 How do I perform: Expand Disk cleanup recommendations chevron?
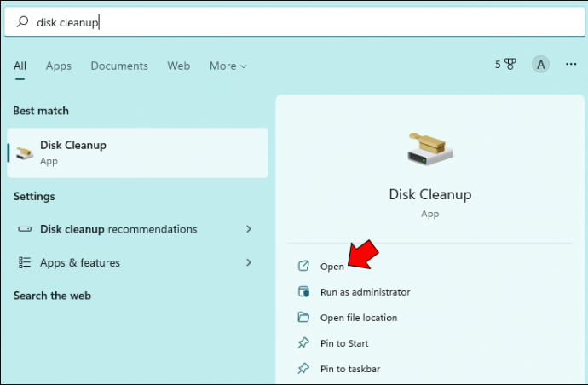point(249,229)
